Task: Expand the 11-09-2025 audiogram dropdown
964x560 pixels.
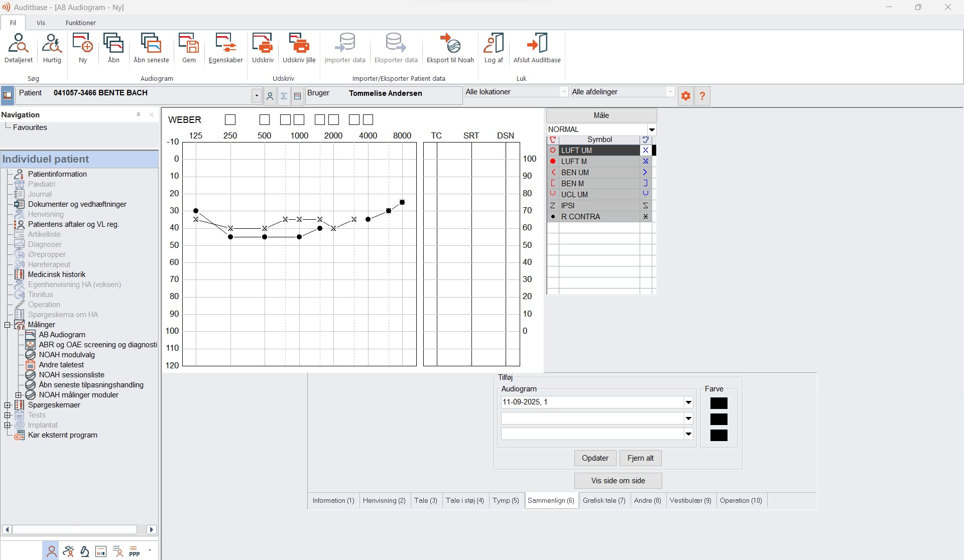Action: (x=688, y=402)
